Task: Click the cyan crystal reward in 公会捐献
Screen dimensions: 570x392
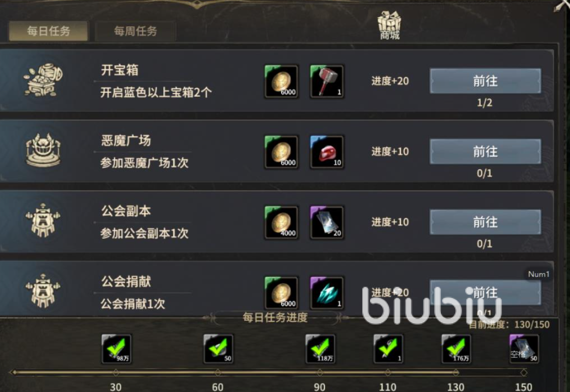Action: [326, 293]
